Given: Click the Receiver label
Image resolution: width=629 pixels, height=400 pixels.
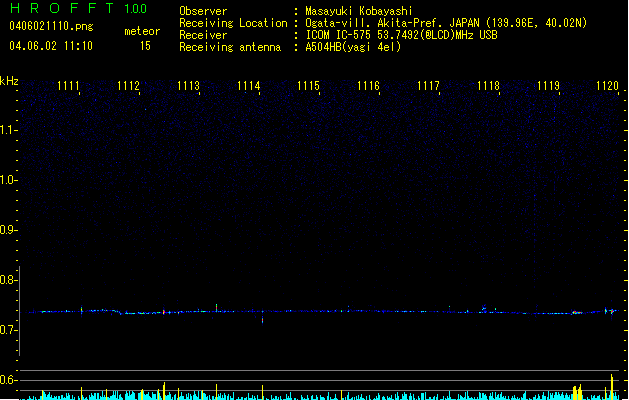Looking at the screenshot, I should point(203,35).
